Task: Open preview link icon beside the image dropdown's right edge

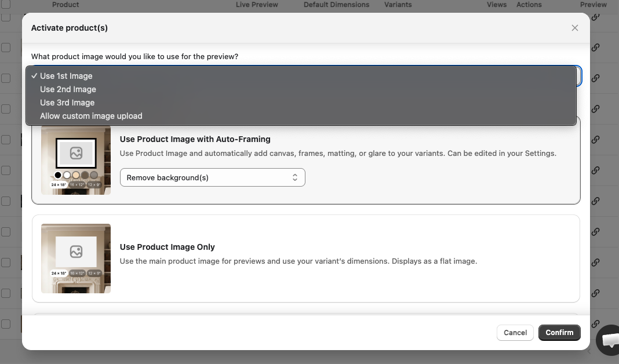Action: [596, 78]
